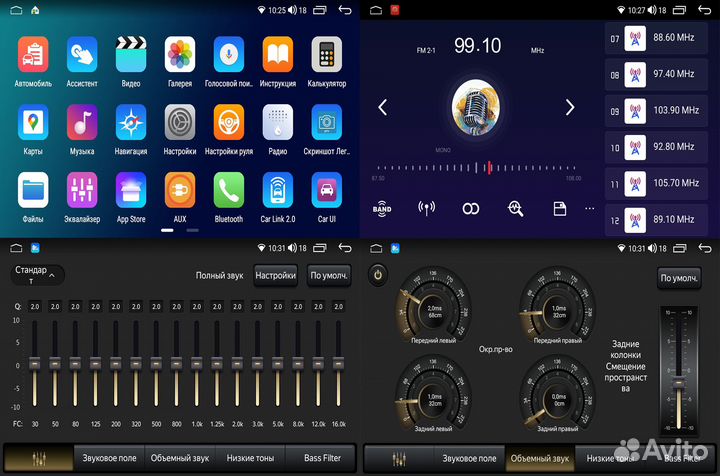Image resolution: width=720 pixels, height=476 pixels.
Task: Toggle the radio antenna signal icon
Action: [x=427, y=208]
